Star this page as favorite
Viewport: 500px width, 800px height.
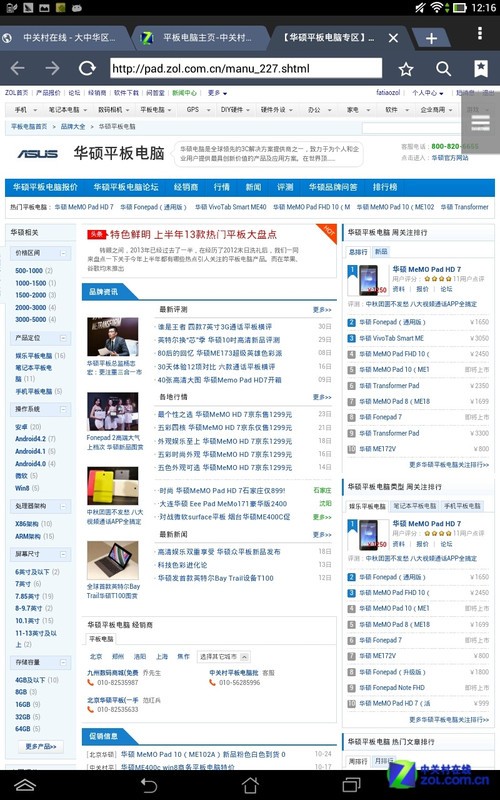coord(406,69)
